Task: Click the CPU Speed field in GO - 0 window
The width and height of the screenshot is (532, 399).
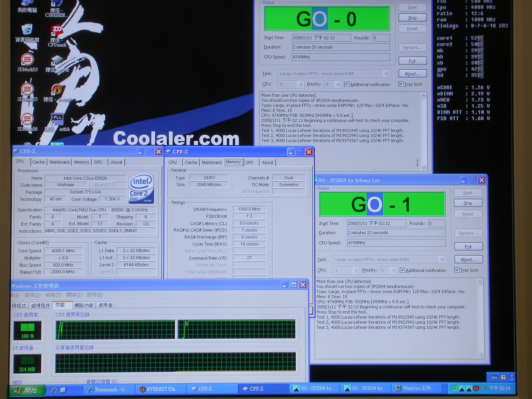Action: (x=340, y=57)
